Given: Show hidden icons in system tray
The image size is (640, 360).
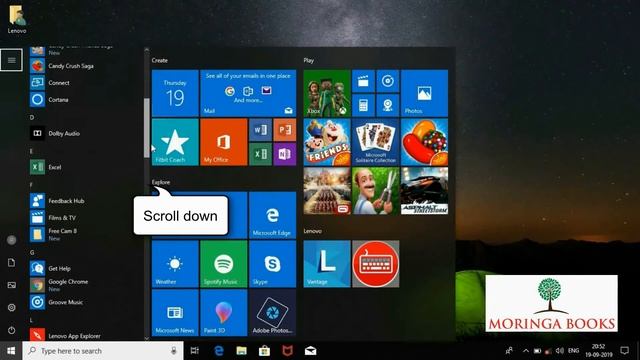Looking at the screenshot, I should tap(526, 351).
